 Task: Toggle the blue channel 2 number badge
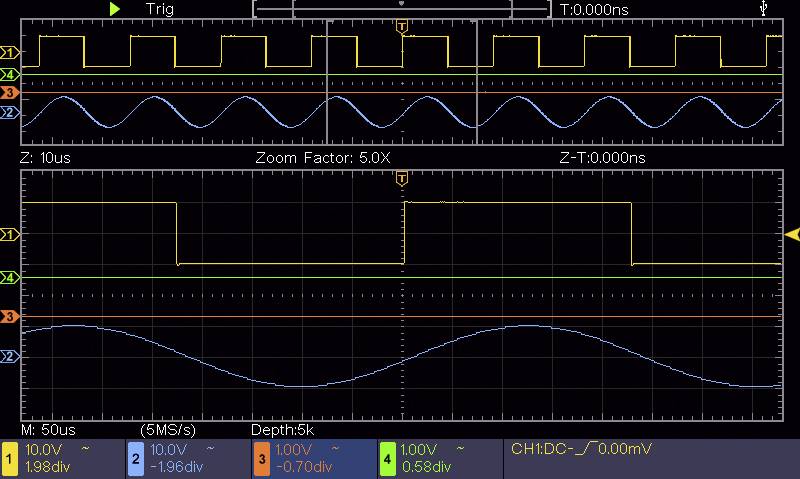tap(135, 458)
